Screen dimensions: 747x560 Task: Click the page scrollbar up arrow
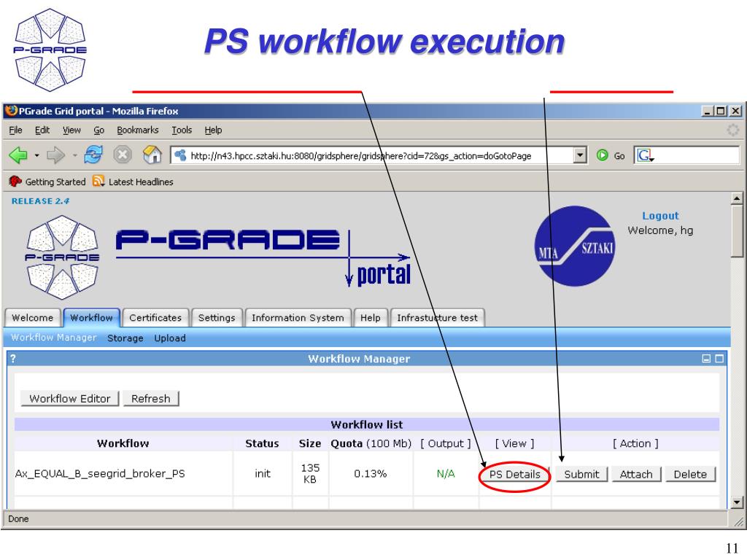tap(737, 198)
